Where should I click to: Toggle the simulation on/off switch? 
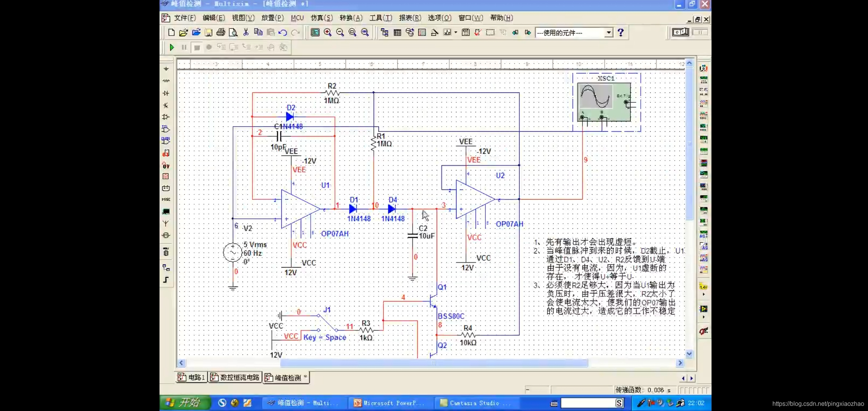680,32
